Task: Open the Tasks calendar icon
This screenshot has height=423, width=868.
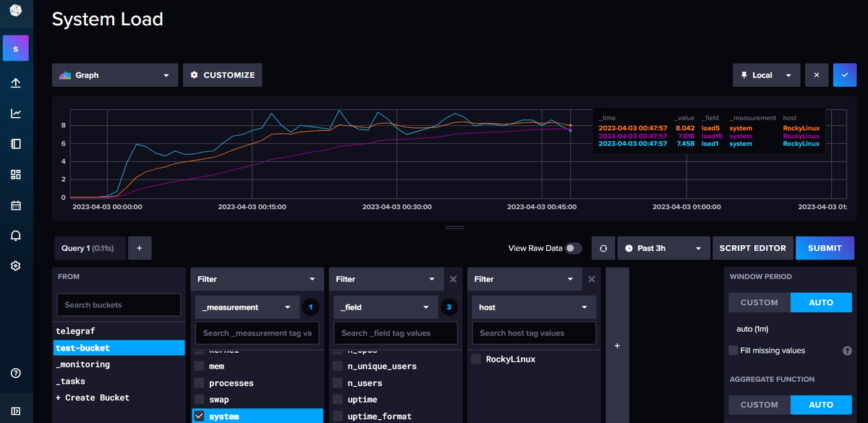Action: 15,205
